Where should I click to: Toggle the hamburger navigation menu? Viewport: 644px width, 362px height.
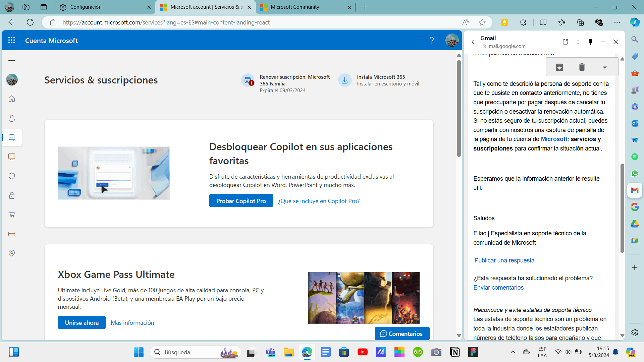tap(12, 60)
